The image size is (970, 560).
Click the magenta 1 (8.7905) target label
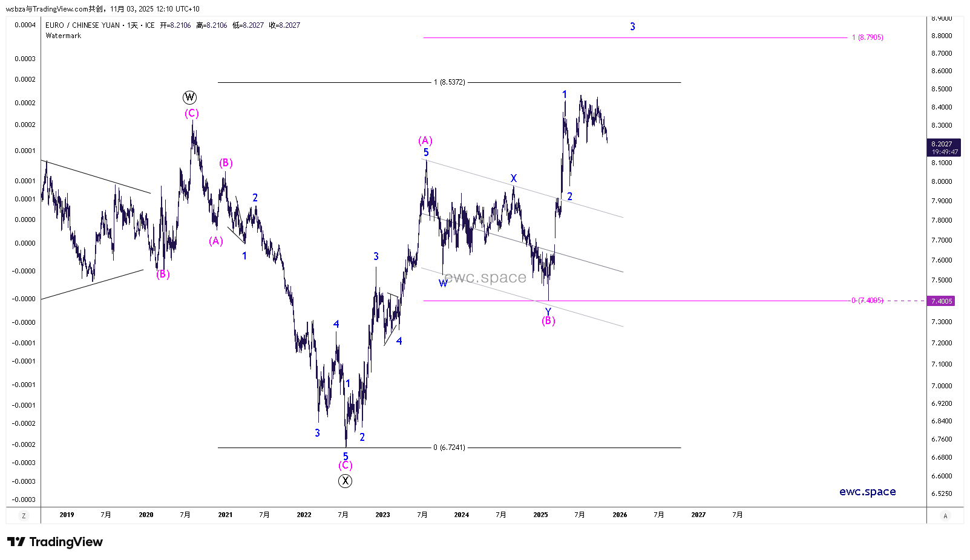[867, 37]
